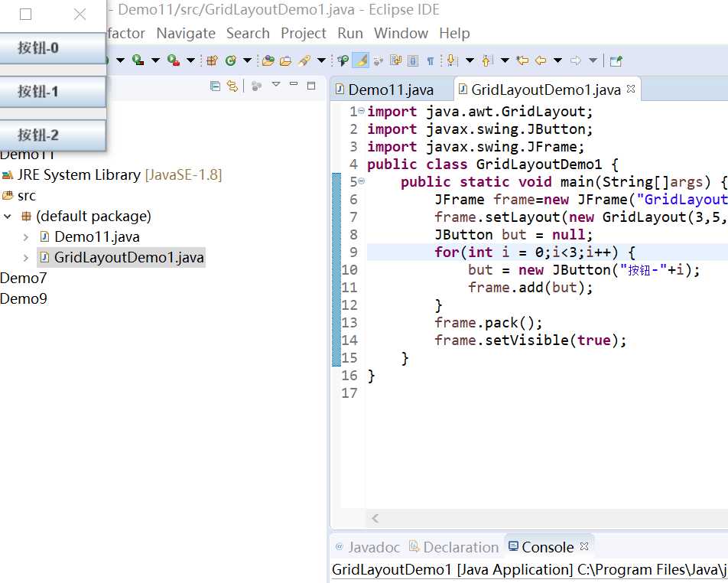The width and height of the screenshot is (728, 583).
Task: Open the Back history dropdown arrow
Action: point(558,60)
